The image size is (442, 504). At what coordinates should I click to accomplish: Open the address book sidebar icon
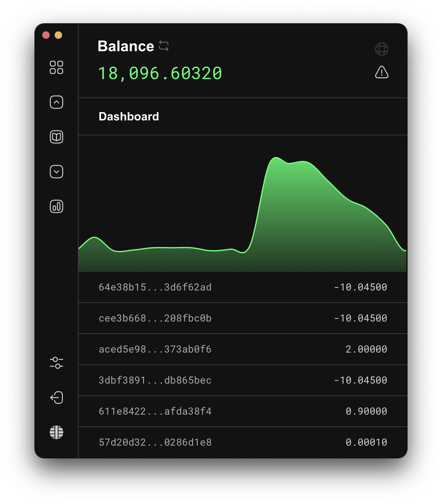coord(56,137)
